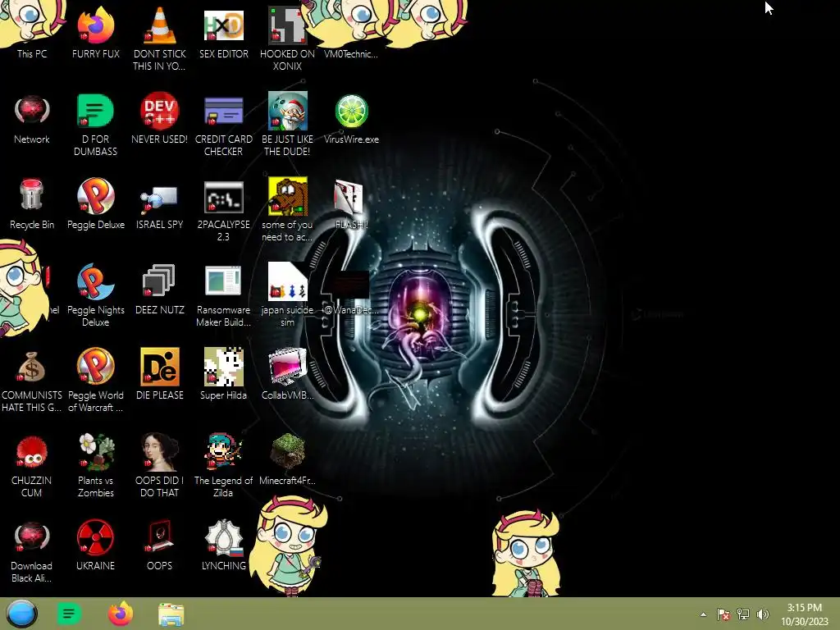Screen dimensions: 840x630
Task: Open Peggle World of Warcraft shortcut
Action: 95,367
